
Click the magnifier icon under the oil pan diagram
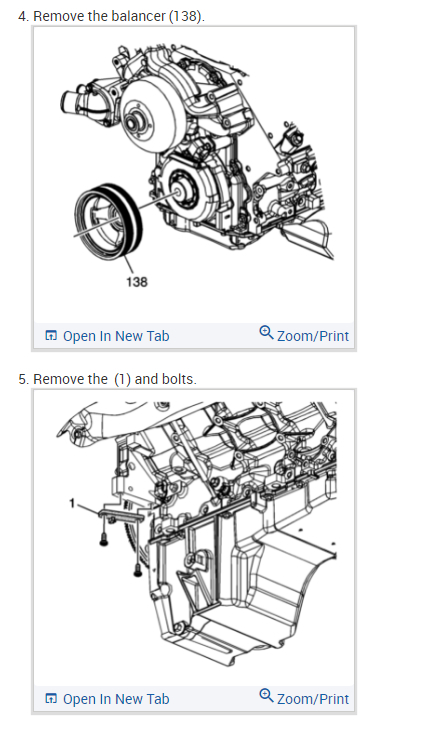click(266, 695)
